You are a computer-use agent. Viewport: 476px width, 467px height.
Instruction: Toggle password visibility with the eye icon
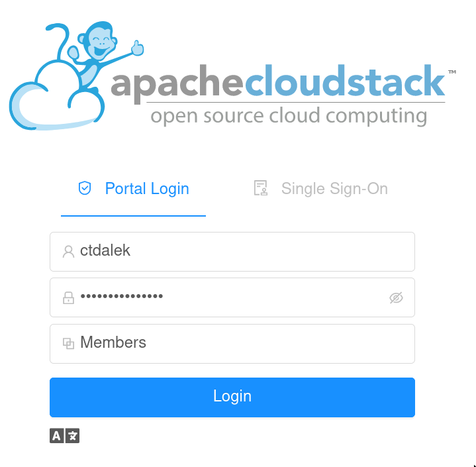(396, 298)
